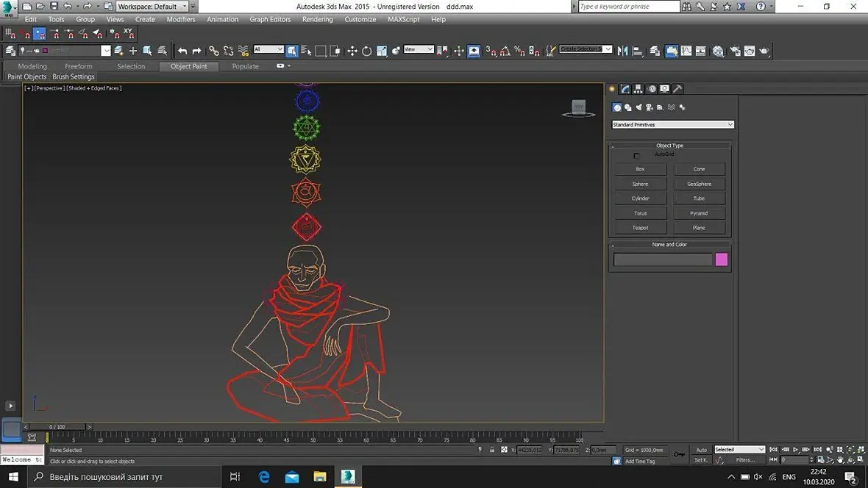Image resolution: width=868 pixels, height=488 pixels.
Task: Click the GeoSphere primitive button
Action: (699, 184)
